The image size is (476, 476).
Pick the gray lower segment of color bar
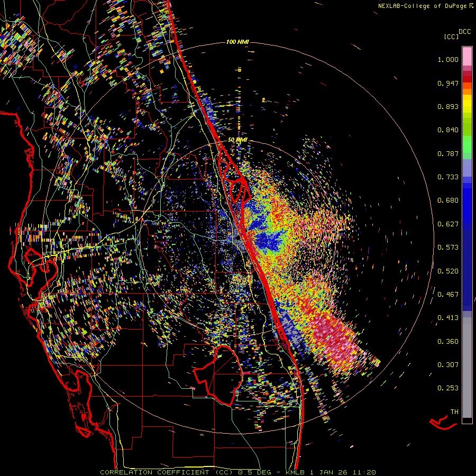(467, 368)
